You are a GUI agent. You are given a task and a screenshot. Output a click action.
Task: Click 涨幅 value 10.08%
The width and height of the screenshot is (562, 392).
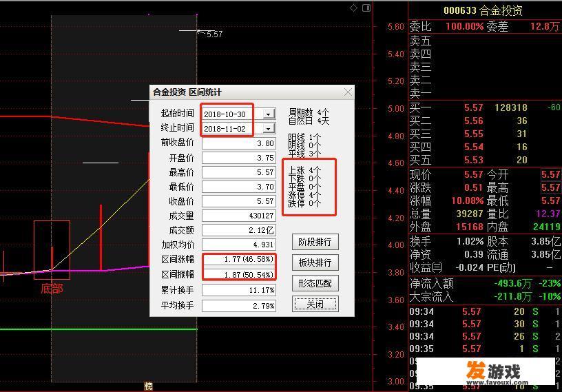tap(468, 200)
